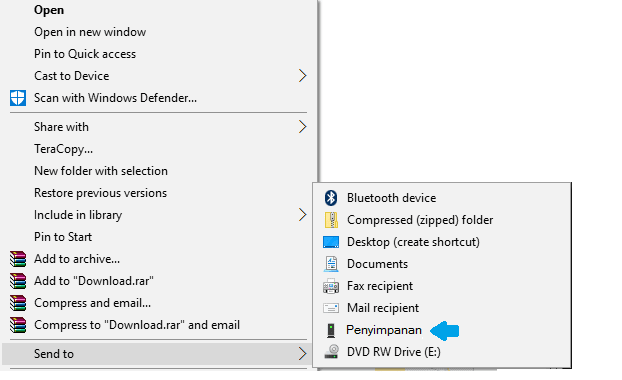Expand the Share with submenu arrow
This screenshot has width=622, height=380.
click(302, 127)
